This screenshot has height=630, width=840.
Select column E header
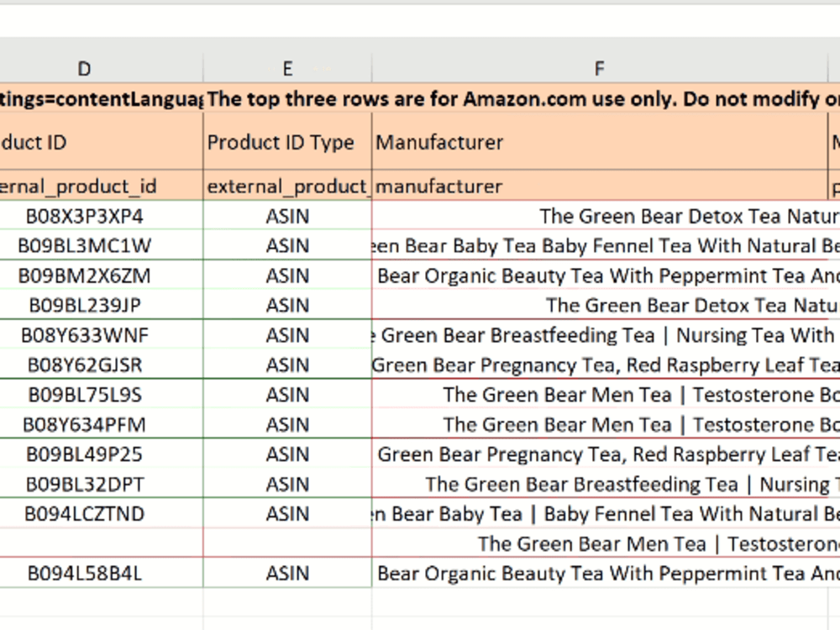[x=287, y=69]
